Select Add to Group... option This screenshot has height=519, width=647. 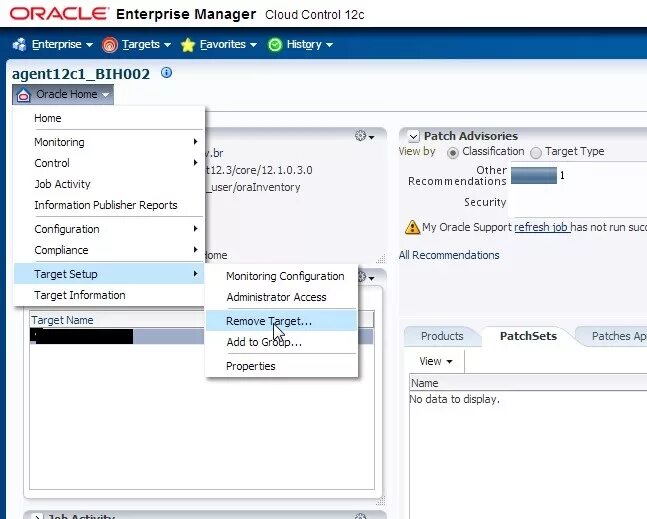(281, 342)
